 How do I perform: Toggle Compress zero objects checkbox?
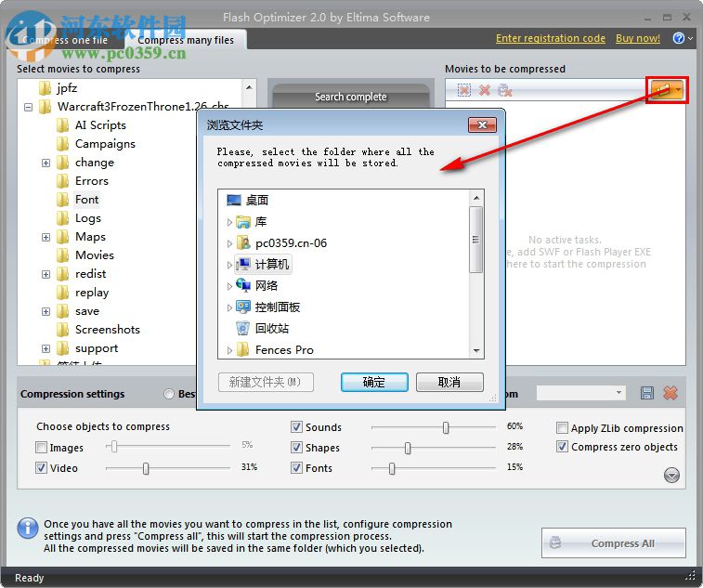562,447
